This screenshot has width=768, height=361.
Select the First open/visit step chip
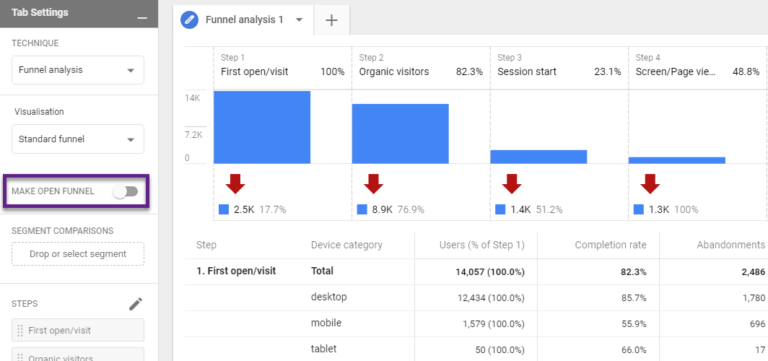tap(78, 330)
